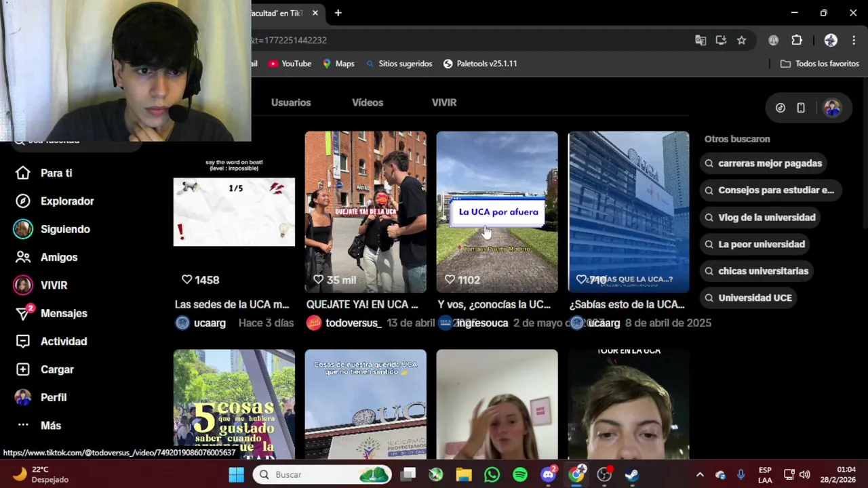Switch to the Usuarios tab
This screenshot has width=868, height=488.
[x=291, y=102]
